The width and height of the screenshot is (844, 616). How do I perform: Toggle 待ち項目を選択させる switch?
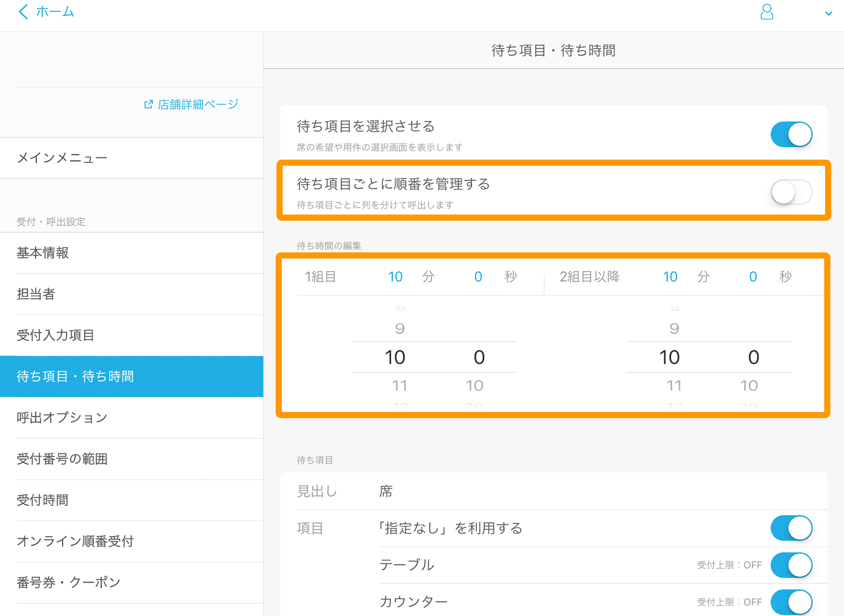tap(791, 135)
